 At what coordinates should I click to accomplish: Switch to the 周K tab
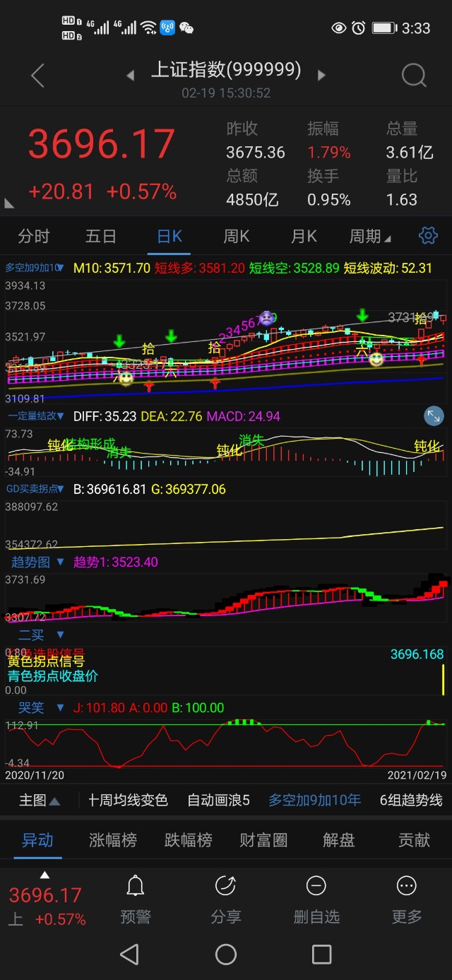coord(236,236)
